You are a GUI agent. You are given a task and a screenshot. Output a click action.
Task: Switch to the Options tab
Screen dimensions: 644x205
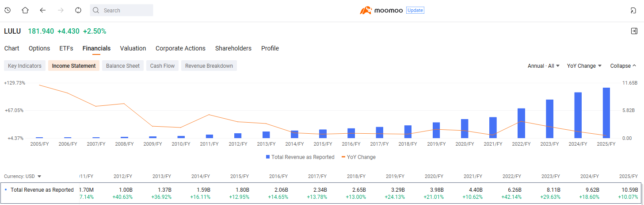39,48
